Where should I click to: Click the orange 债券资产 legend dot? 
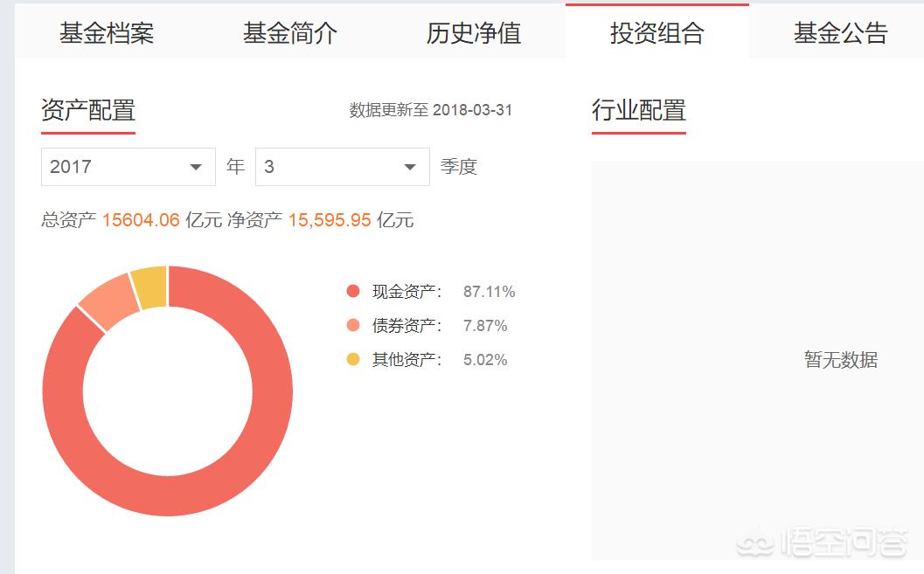(353, 326)
